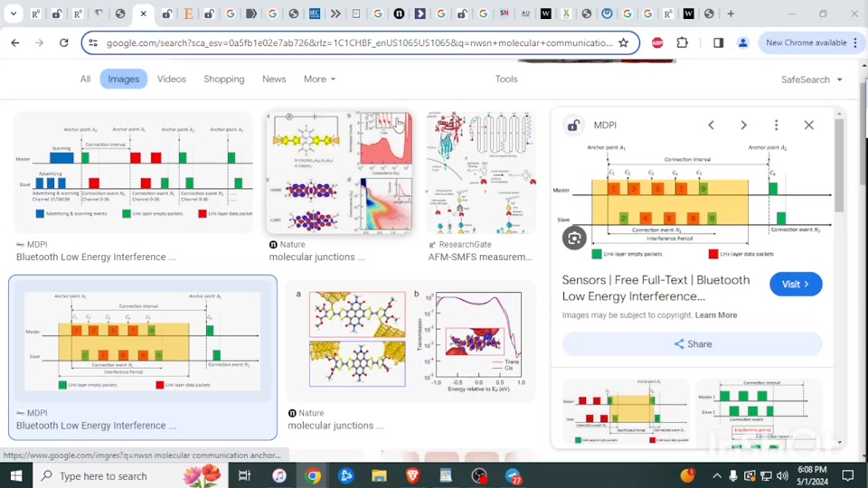This screenshot has height=488, width=868.
Task: Click the Share button
Action: point(693,344)
